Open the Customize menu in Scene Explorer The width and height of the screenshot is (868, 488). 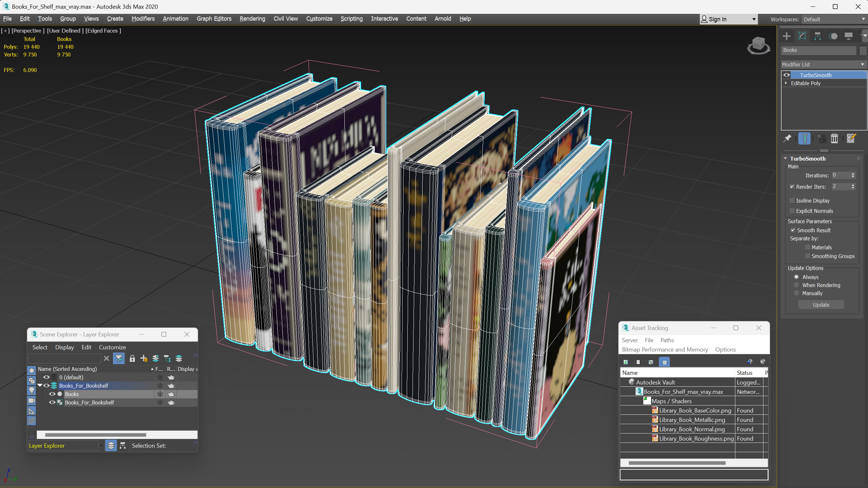(x=112, y=347)
